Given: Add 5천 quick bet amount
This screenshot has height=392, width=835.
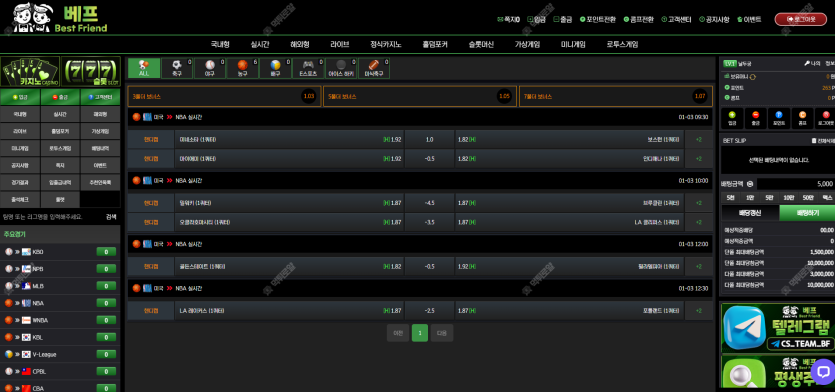Looking at the screenshot, I should [x=731, y=198].
